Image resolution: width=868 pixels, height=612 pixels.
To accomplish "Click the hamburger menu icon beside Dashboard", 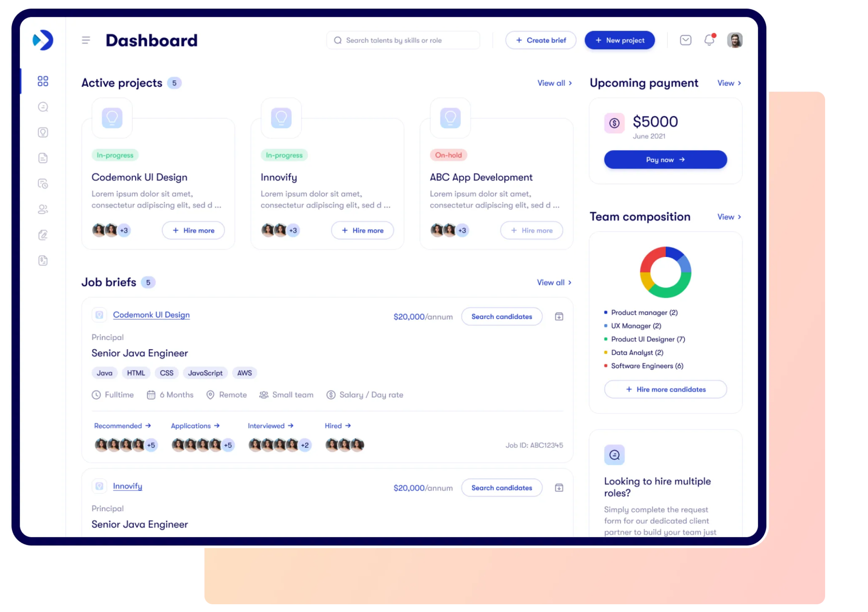I will [86, 40].
